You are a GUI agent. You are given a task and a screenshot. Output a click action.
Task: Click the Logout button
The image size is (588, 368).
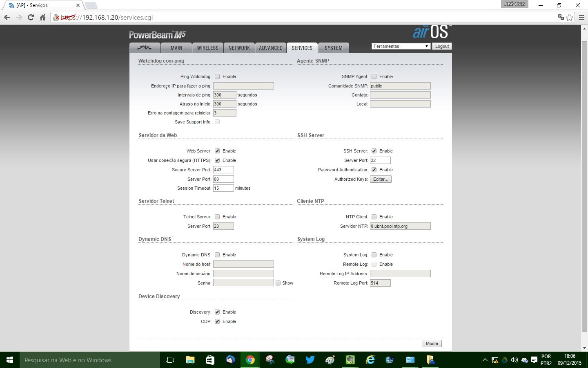(x=442, y=46)
